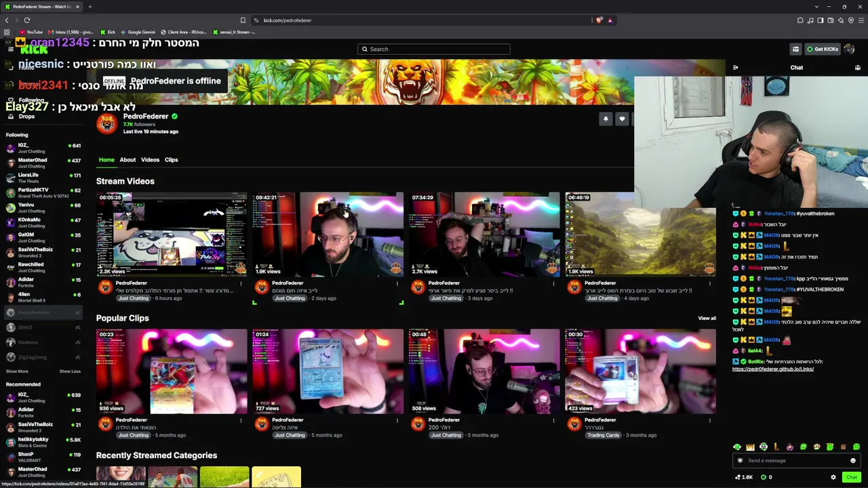
Task: Open pedr0federer.github.io links URL in chat
Action: 773,369
